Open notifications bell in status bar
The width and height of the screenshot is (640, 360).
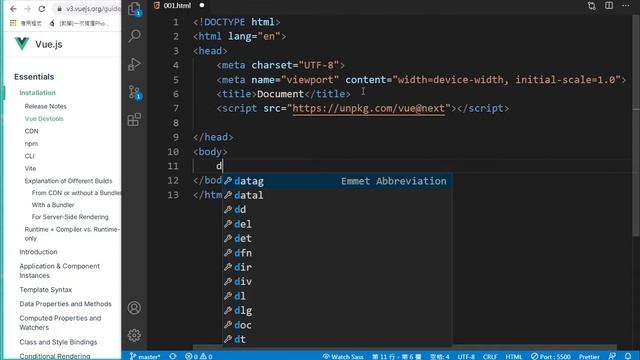628,356
